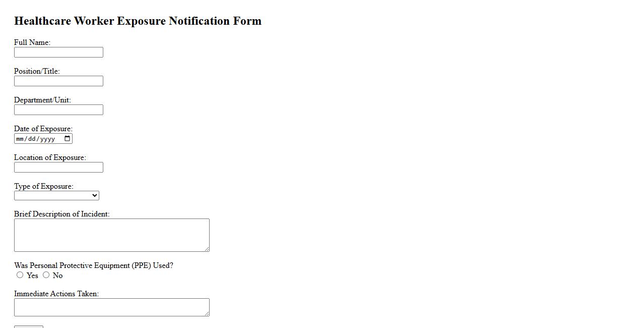The image size is (644, 328).
Task: Click the Full Name text field
Action: coord(58,52)
